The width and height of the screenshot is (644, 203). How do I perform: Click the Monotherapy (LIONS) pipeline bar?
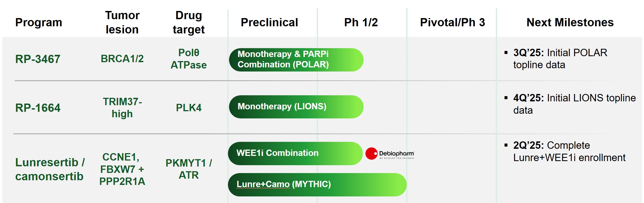point(296,107)
